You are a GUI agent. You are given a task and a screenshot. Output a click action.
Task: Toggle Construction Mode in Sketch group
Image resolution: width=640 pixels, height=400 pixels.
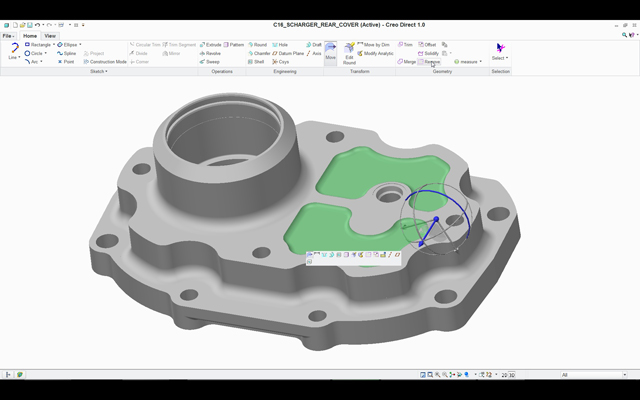(x=105, y=62)
